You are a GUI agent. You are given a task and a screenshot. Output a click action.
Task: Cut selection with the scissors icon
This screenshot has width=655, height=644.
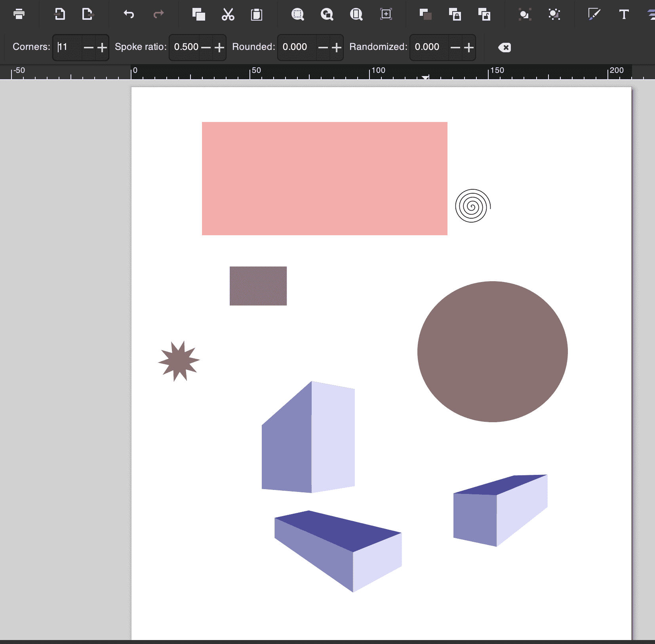click(228, 14)
